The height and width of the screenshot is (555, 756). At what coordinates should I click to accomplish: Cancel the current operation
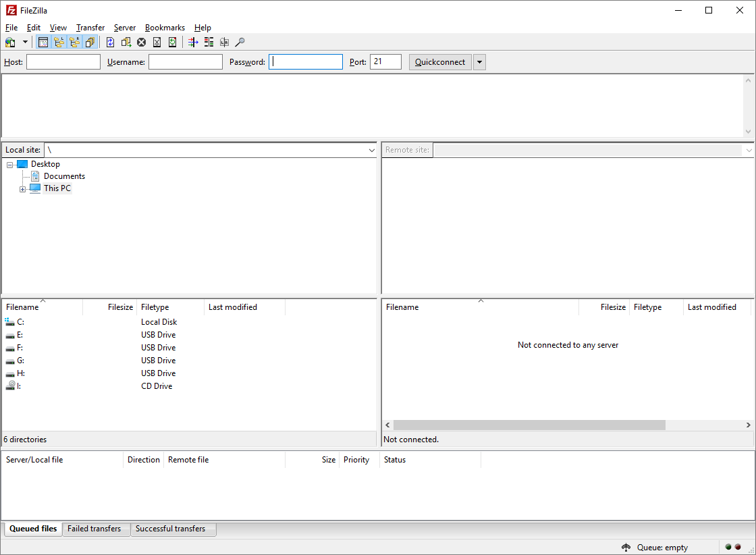coord(141,41)
